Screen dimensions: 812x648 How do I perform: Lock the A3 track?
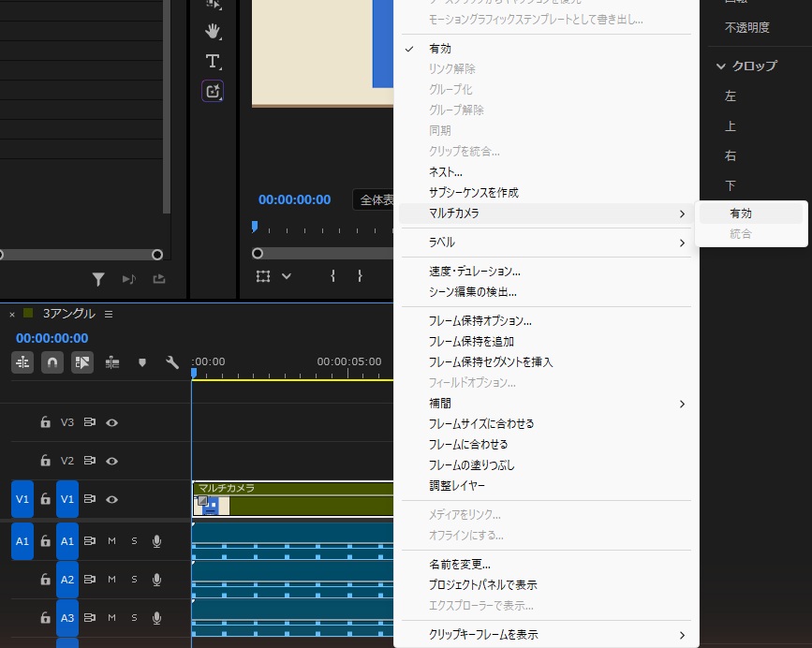[x=46, y=617]
